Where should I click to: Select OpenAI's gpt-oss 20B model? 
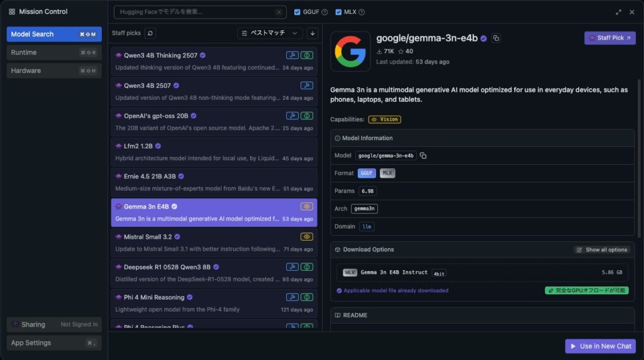point(214,122)
